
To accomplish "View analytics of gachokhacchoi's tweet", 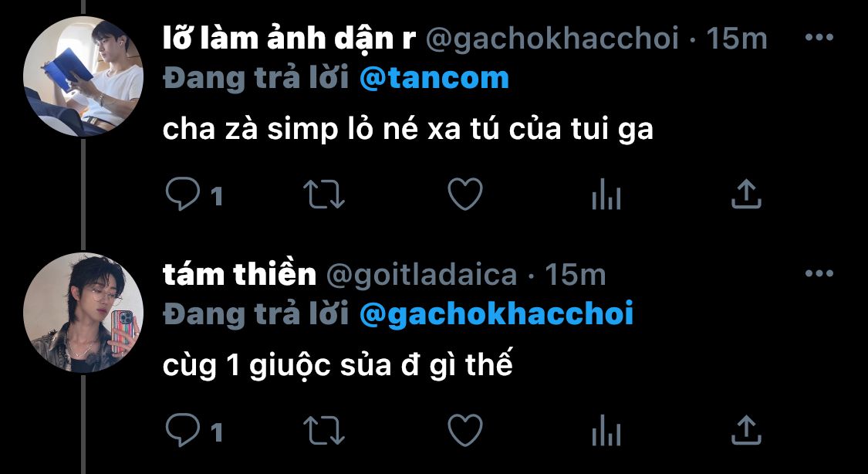I will tap(606, 195).
